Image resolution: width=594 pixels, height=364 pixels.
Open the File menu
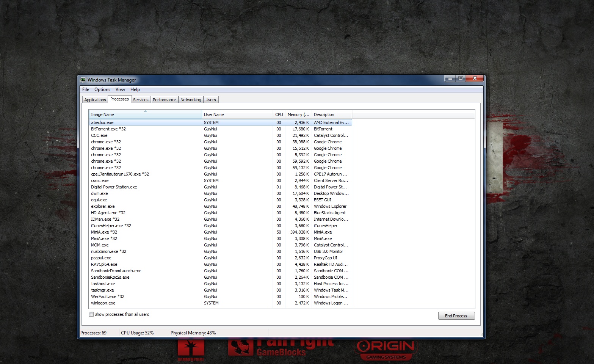tap(86, 89)
